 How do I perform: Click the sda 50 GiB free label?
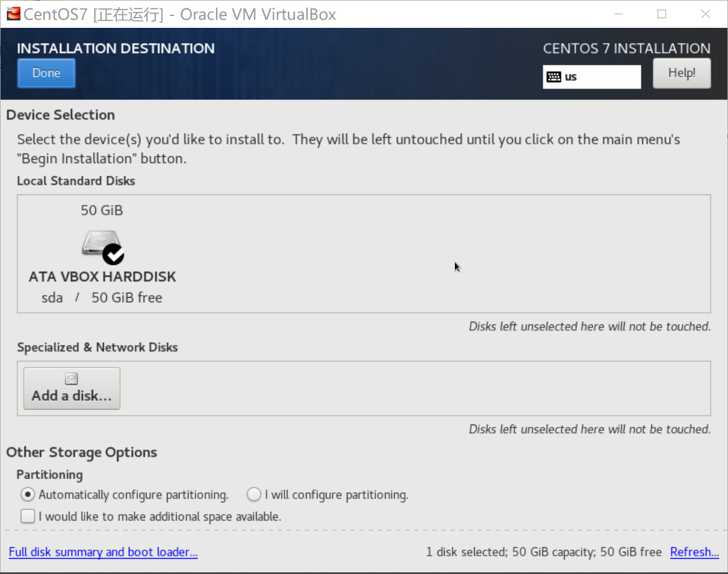coord(102,297)
